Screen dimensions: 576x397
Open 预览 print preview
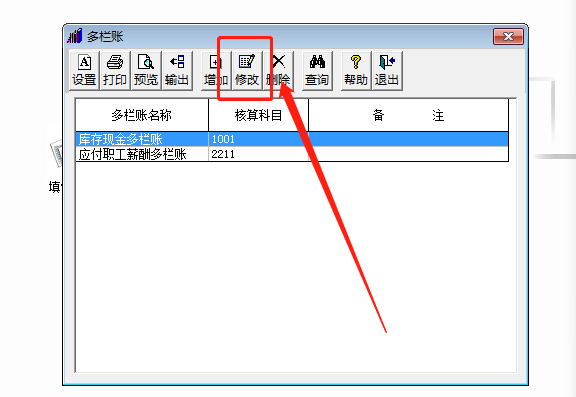pyautogui.click(x=146, y=71)
